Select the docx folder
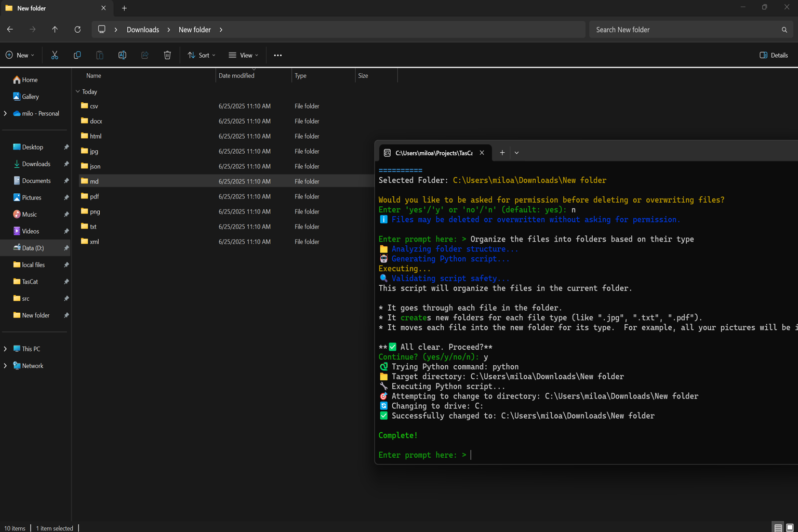This screenshot has height=532, width=798. click(96, 121)
